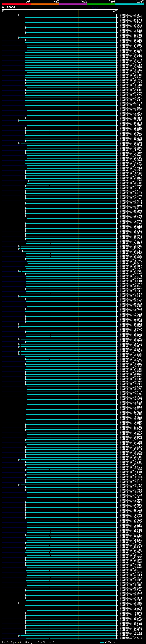146x644 pixels.
Task: Click the orange ~40% identity color segment
Action: coord(45,4)
